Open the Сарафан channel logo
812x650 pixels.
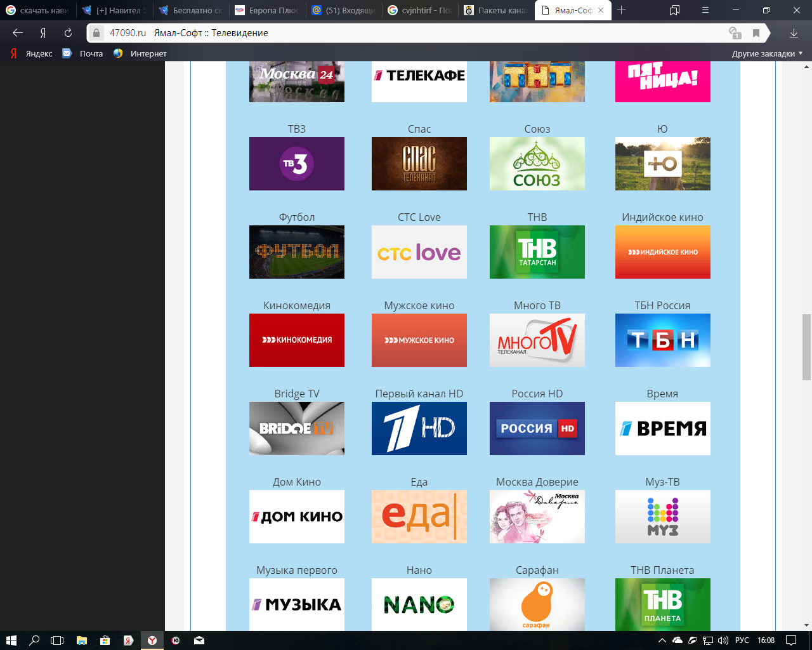click(537, 604)
